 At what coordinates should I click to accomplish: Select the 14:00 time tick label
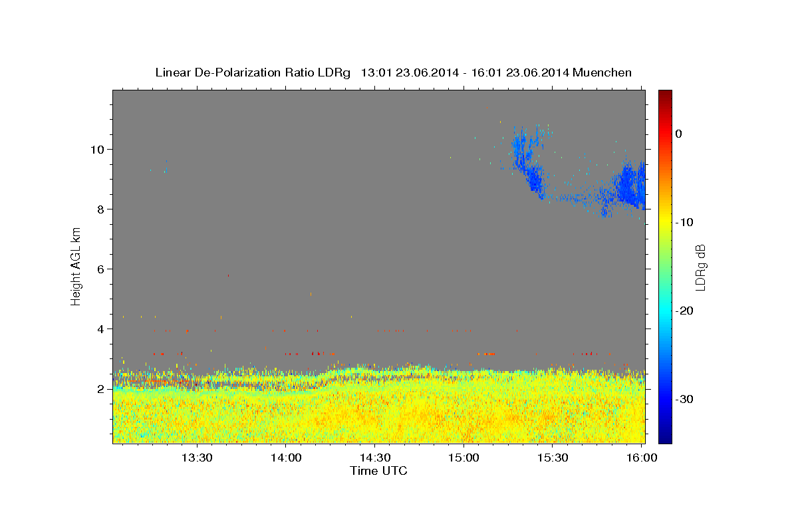click(x=287, y=458)
